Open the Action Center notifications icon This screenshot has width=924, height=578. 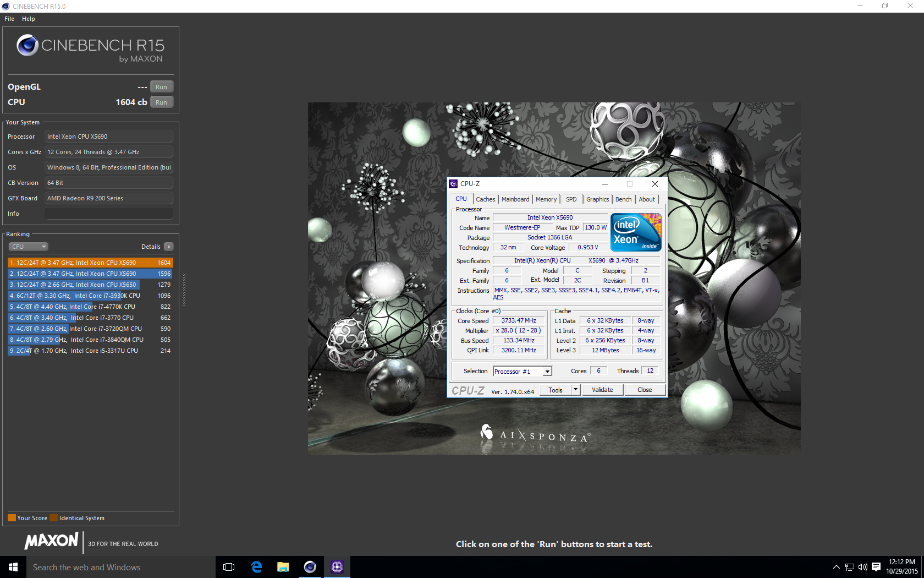(x=876, y=567)
